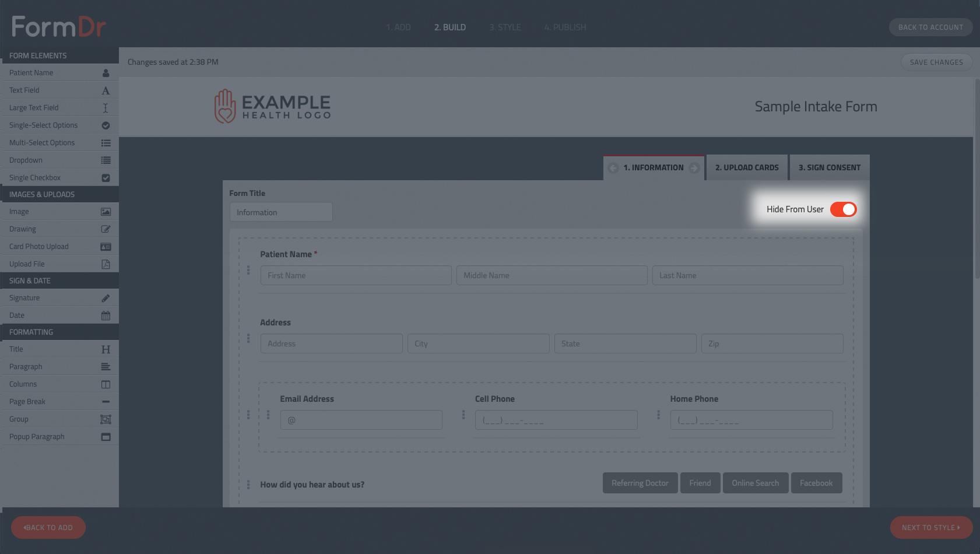Click the Large Text Field cursor icon
Viewport: 980px width, 554px height.
[106, 108]
